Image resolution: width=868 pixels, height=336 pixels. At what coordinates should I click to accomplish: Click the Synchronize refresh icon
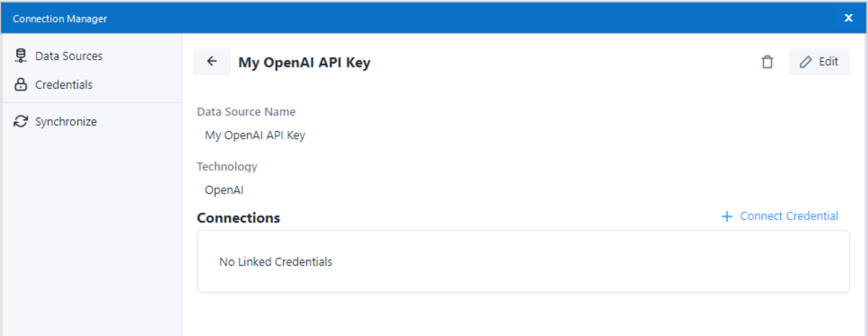click(20, 121)
